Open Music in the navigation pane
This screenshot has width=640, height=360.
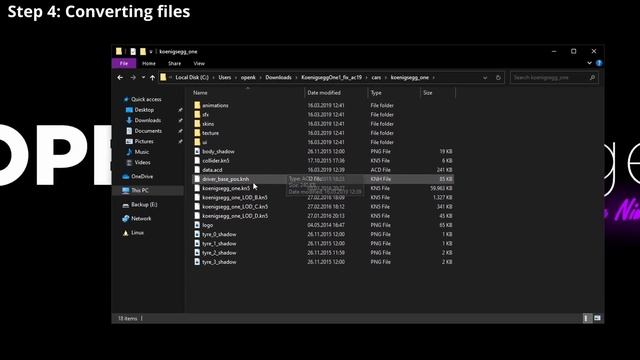click(142, 152)
